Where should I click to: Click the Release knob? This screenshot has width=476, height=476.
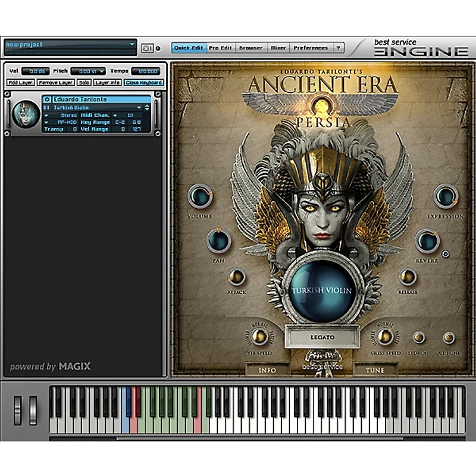coord(408,277)
